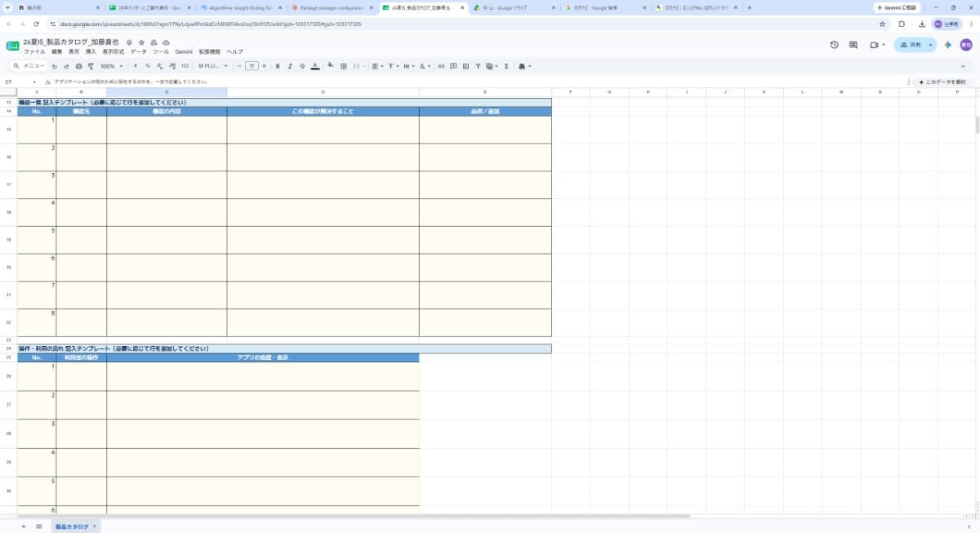
Task: Toggle strikethrough formatting
Action: pos(302,66)
